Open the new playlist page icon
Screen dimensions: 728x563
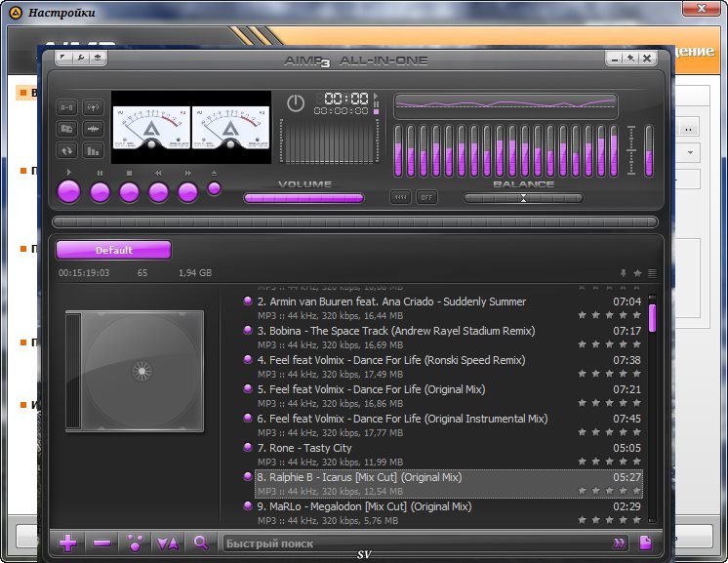click(x=645, y=543)
